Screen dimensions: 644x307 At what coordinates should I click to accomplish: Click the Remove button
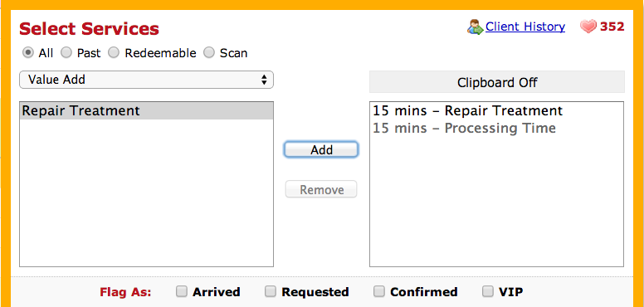tap(321, 190)
